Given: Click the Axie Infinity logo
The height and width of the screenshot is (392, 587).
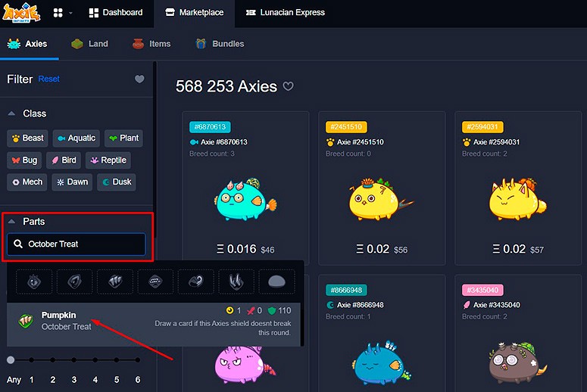Looking at the screenshot, I should coord(21,12).
